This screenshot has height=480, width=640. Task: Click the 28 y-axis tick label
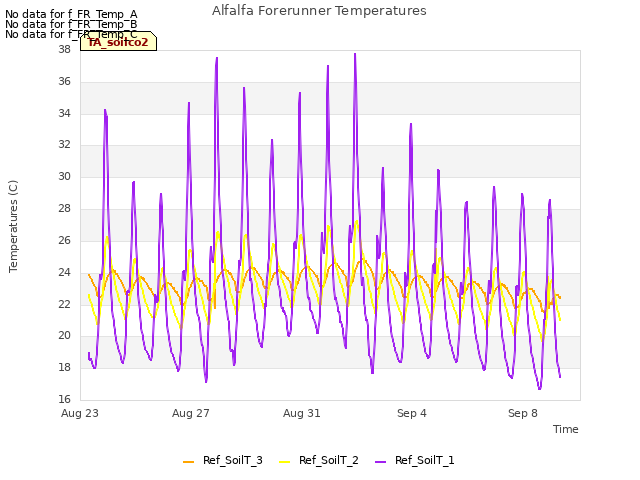[x=64, y=209]
